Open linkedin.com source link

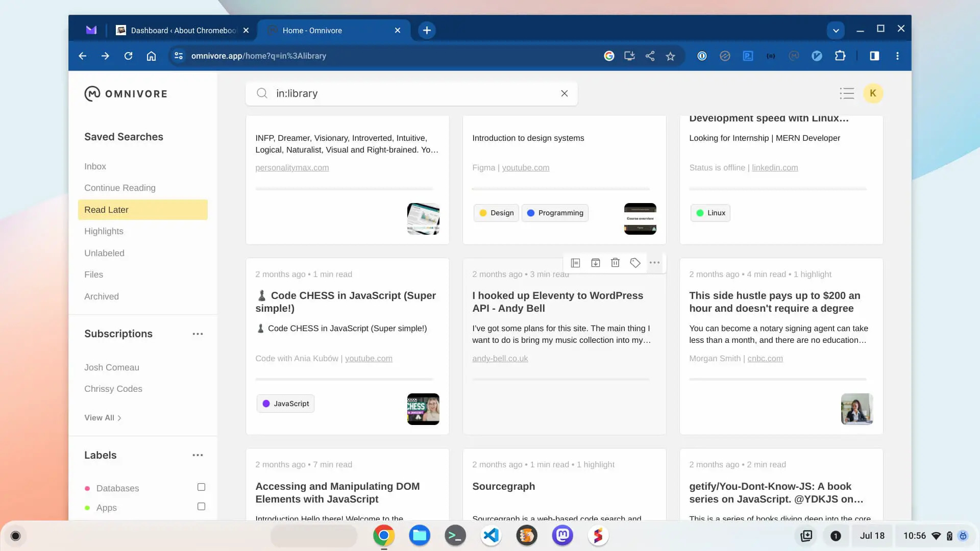(x=775, y=167)
